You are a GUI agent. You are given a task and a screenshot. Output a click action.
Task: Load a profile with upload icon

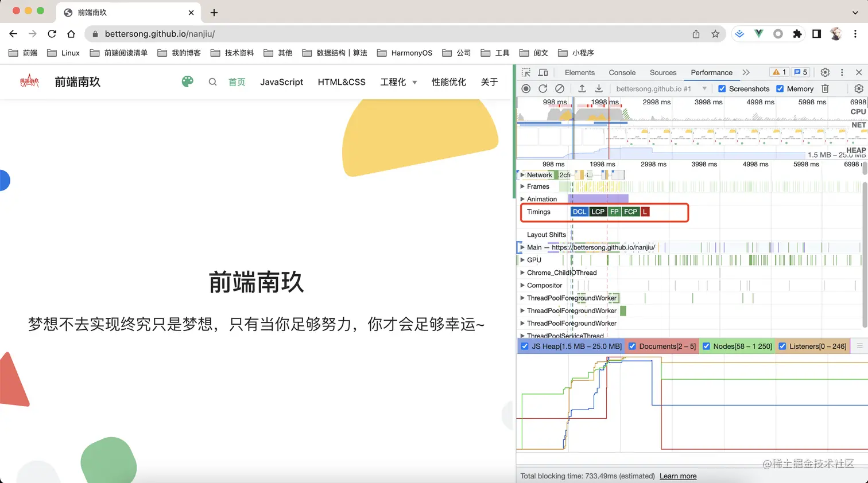coord(582,88)
